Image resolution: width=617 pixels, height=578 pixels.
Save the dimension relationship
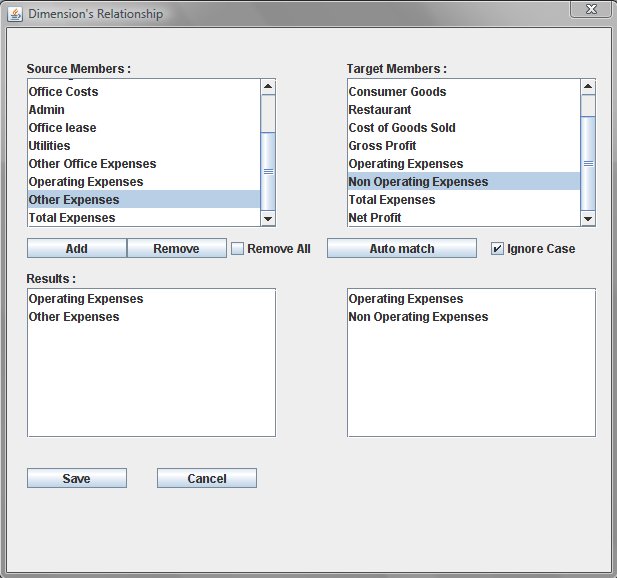click(76, 478)
